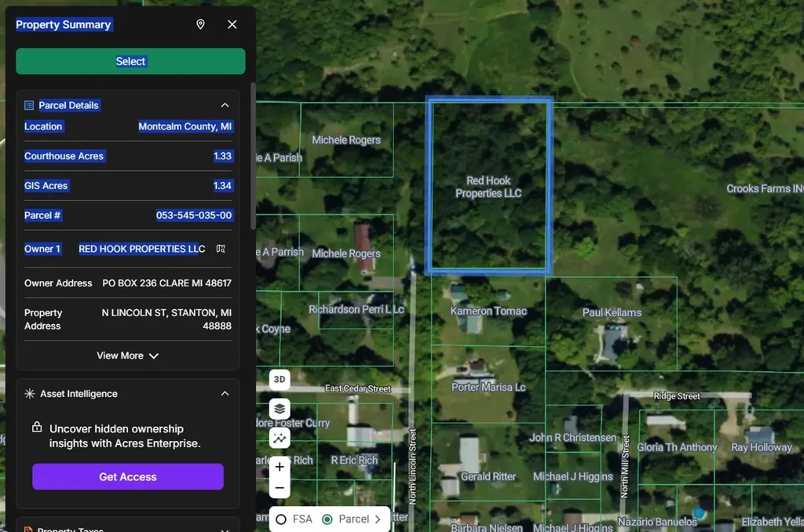
Task: Click the Asset Intelligence sparkle icon
Action: point(30,394)
